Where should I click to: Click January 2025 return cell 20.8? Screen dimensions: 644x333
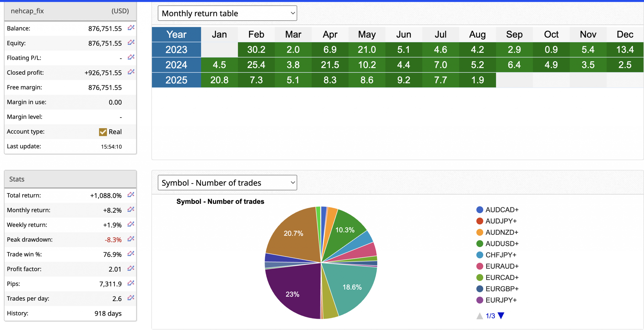(219, 80)
